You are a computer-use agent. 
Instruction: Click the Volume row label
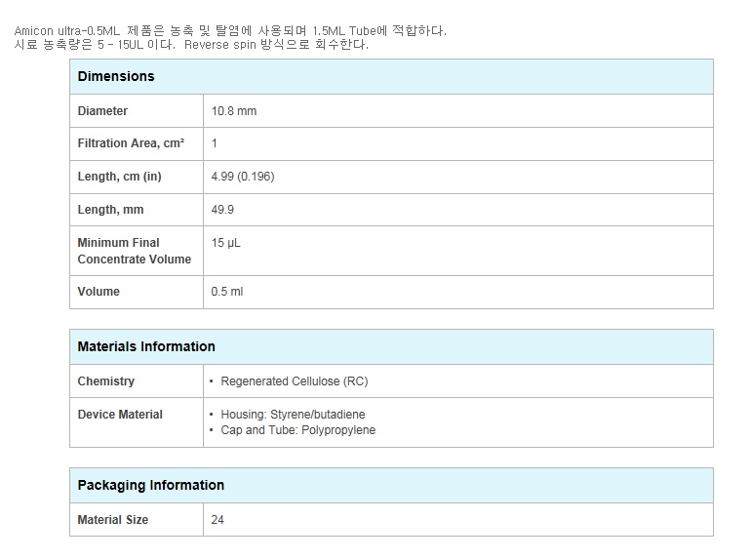99,292
